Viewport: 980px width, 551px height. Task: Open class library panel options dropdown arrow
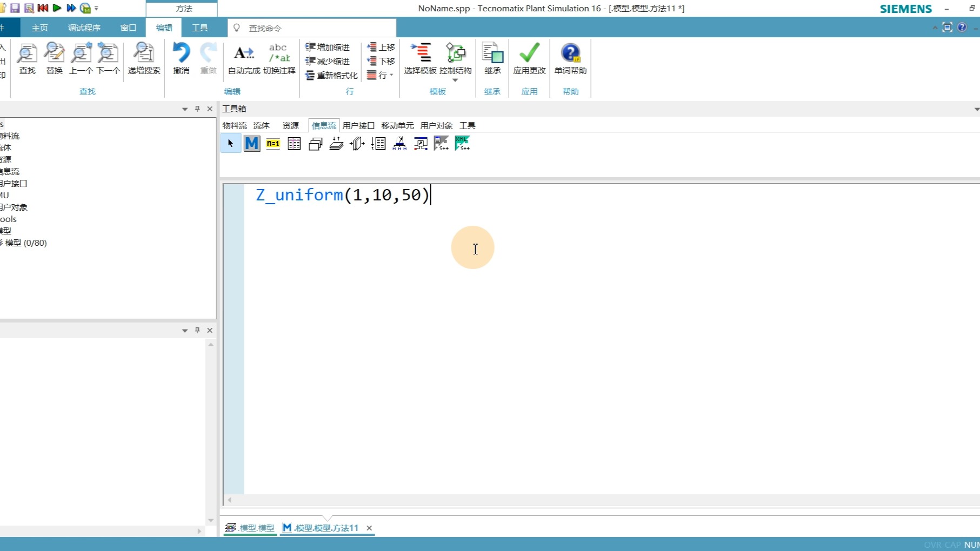(185, 109)
